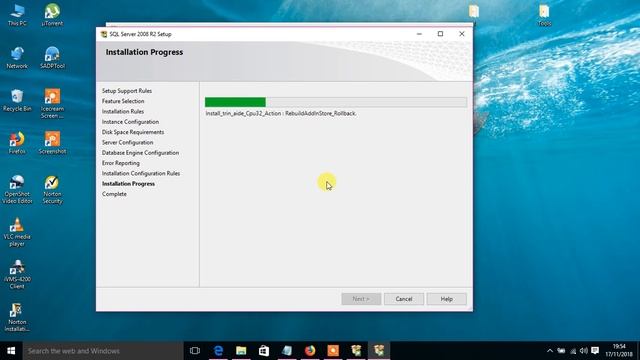
Task: Click the green installation progress bar
Action: 336,102
